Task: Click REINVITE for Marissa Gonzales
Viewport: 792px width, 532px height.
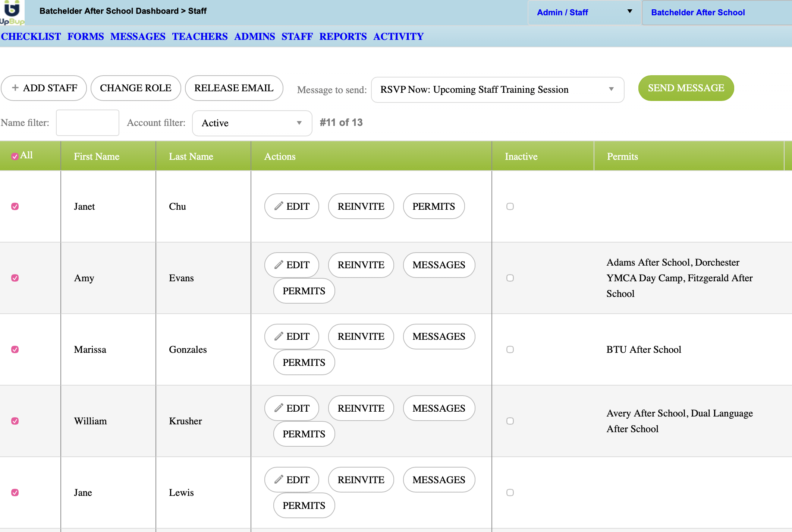Action: (x=361, y=336)
